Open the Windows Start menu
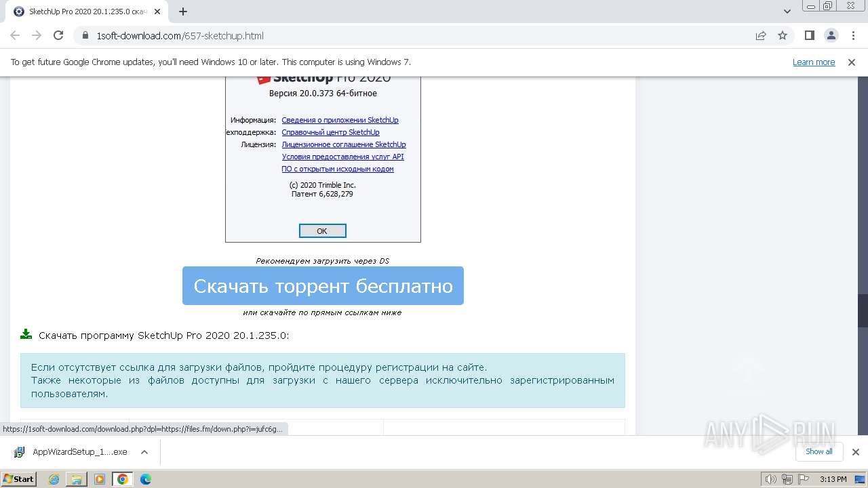The width and height of the screenshot is (868, 488). pyautogui.click(x=18, y=479)
